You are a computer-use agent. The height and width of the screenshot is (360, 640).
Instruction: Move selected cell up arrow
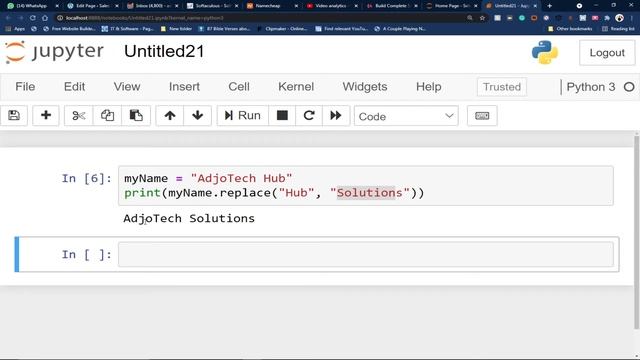click(x=170, y=116)
